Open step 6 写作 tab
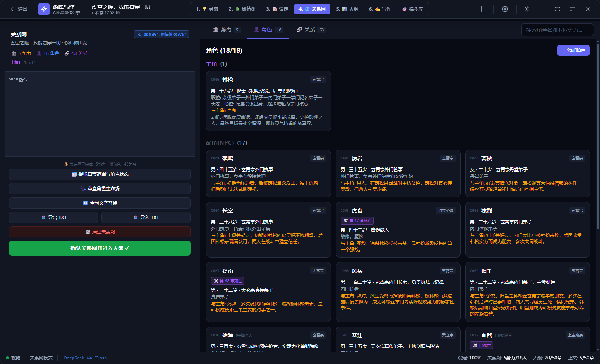The image size is (600, 364). pyautogui.click(x=380, y=9)
